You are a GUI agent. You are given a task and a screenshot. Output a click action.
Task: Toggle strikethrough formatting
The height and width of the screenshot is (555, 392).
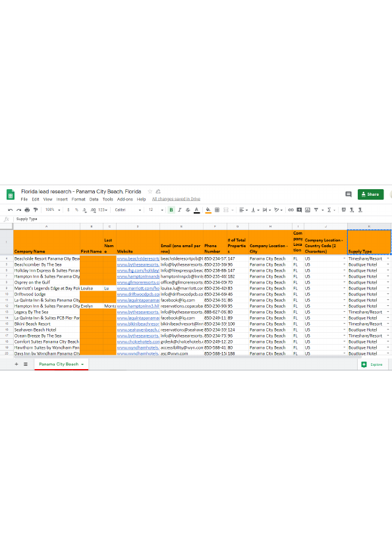[x=188, y=210]
